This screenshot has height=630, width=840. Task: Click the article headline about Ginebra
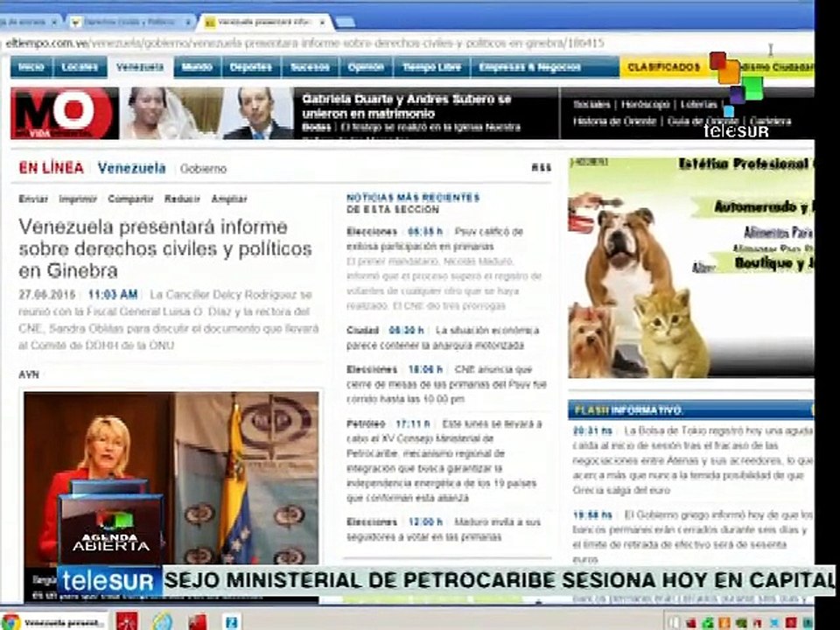[165, 248]
